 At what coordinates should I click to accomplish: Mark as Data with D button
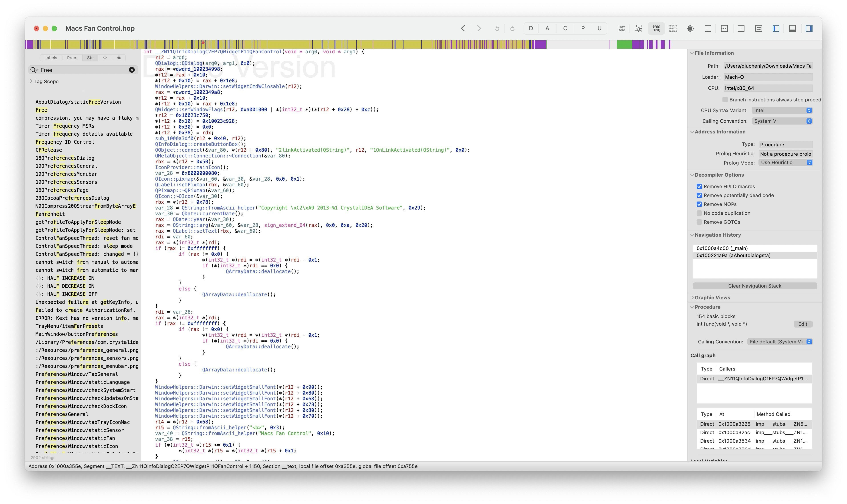point(531,28)
